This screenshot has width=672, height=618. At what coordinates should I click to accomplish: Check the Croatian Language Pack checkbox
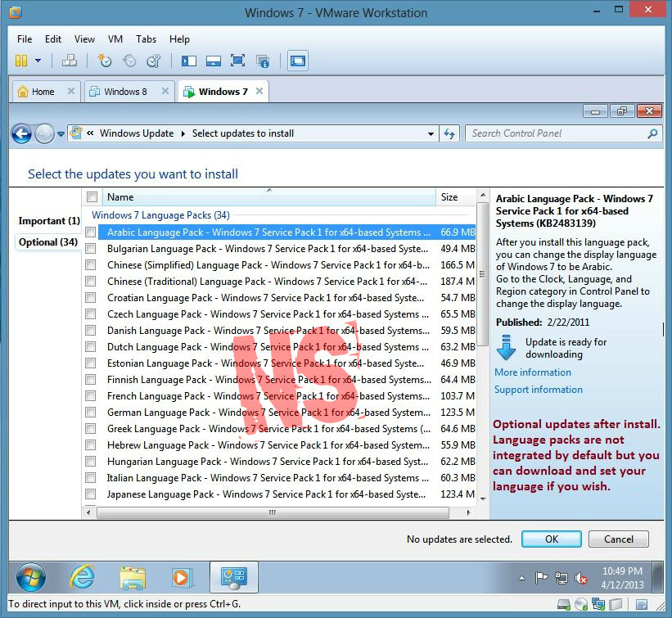coord(90,297)
